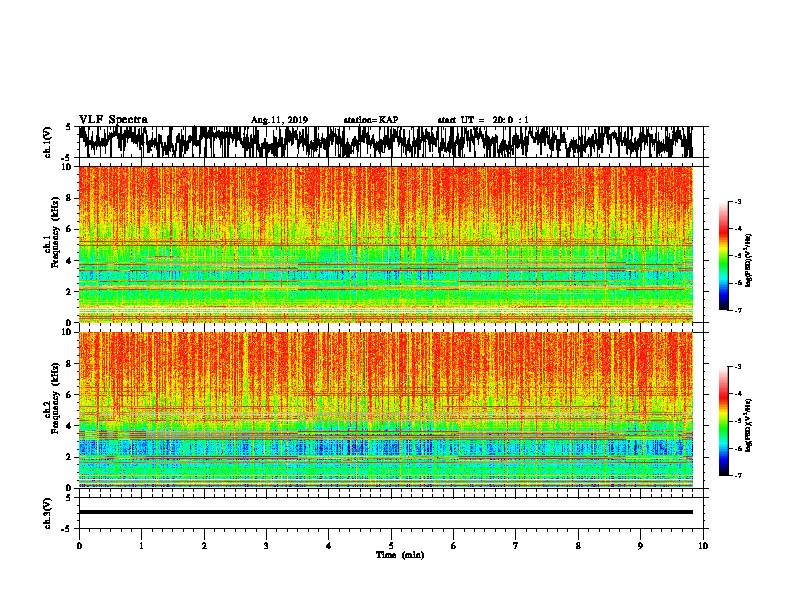Screen dimensions: 792x612
Task: Click the time axis tick label "3"
Action: (266, 546)
